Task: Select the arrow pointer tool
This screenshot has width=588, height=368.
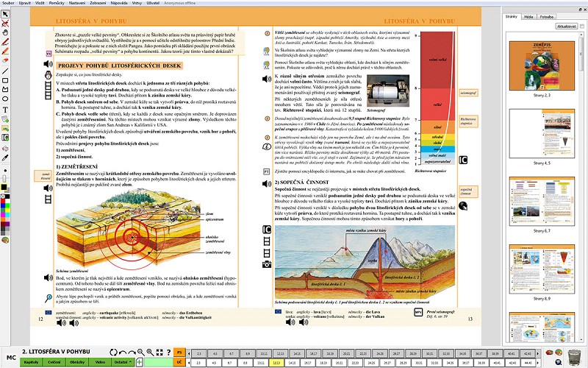Action: (x=5, y=14)
